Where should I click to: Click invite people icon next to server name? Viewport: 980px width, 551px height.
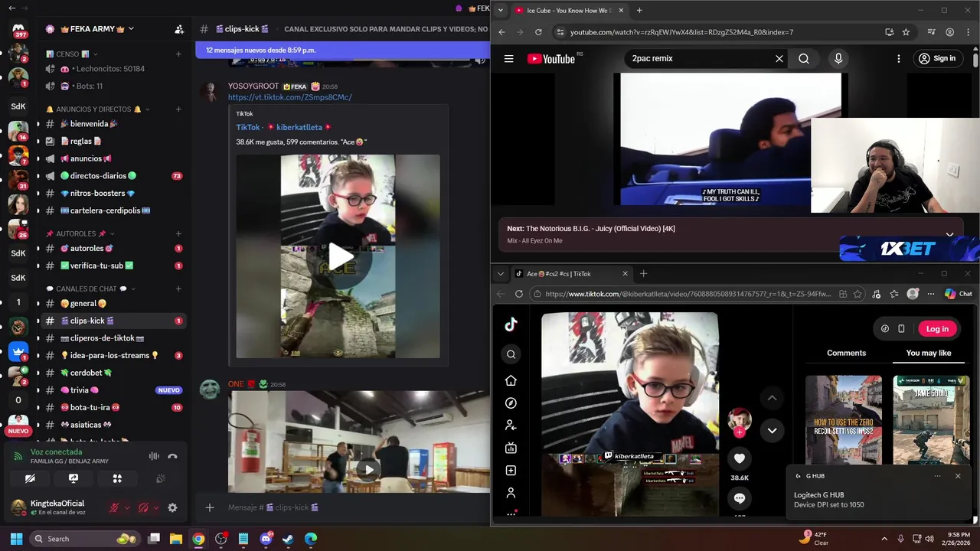pyautogui.click(x=179, y=29)
